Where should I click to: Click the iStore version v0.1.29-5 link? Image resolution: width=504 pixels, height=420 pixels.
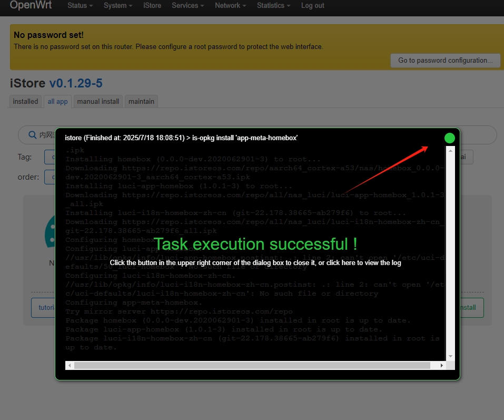(76, 83)
